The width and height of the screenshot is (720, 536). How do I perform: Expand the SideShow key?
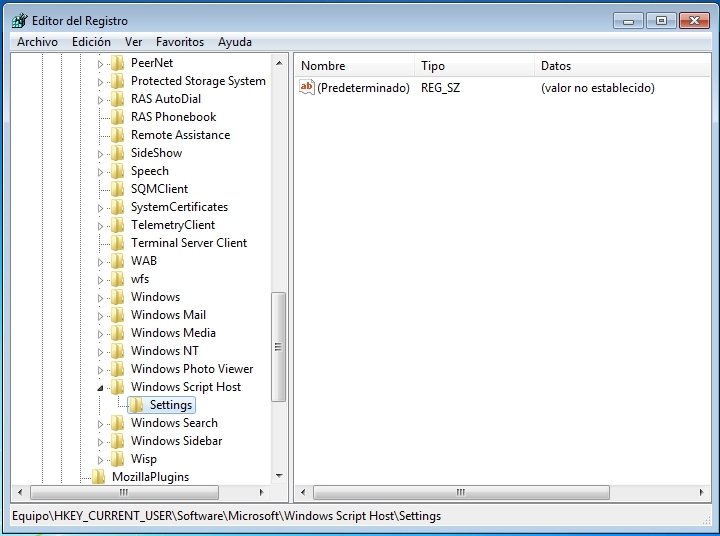(100, 154)
